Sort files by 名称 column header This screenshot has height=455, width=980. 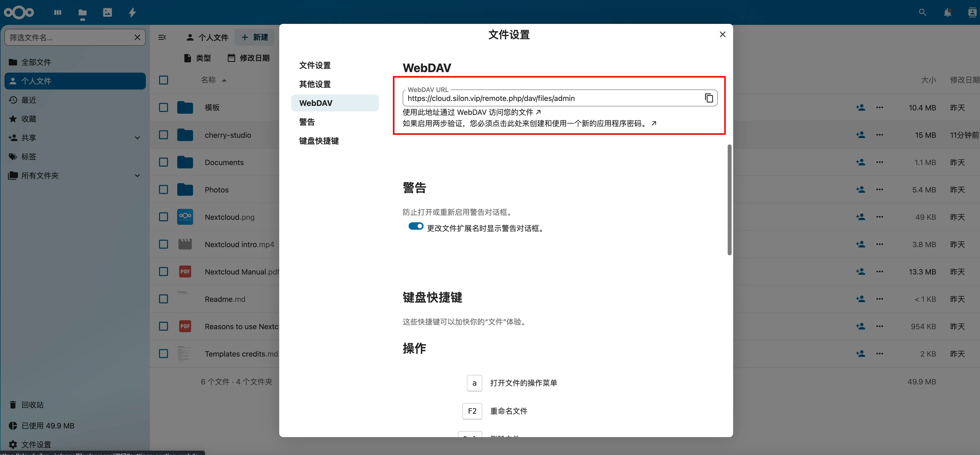coord(214,80)
